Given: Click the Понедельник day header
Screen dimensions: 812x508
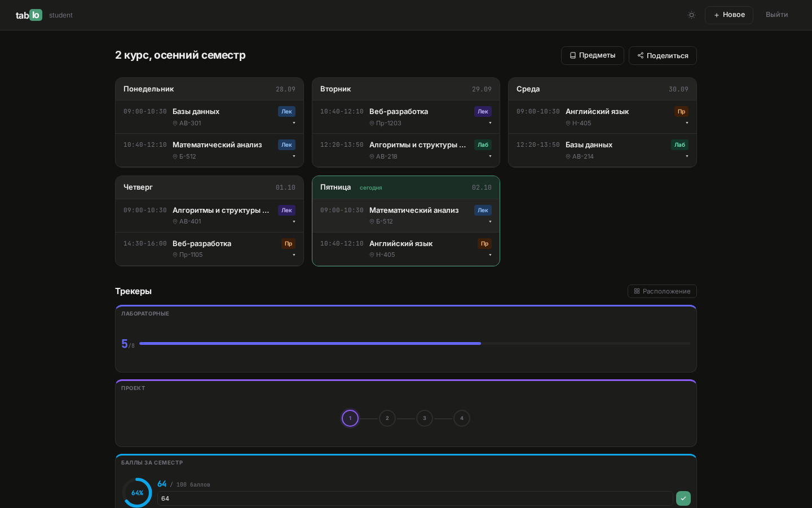Looking at the screenshot, I should [x=209, y=89].
